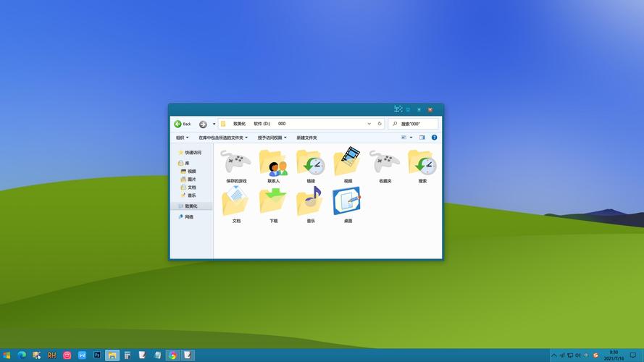Click the 000 breadcrumb segment

pos(282,124)
